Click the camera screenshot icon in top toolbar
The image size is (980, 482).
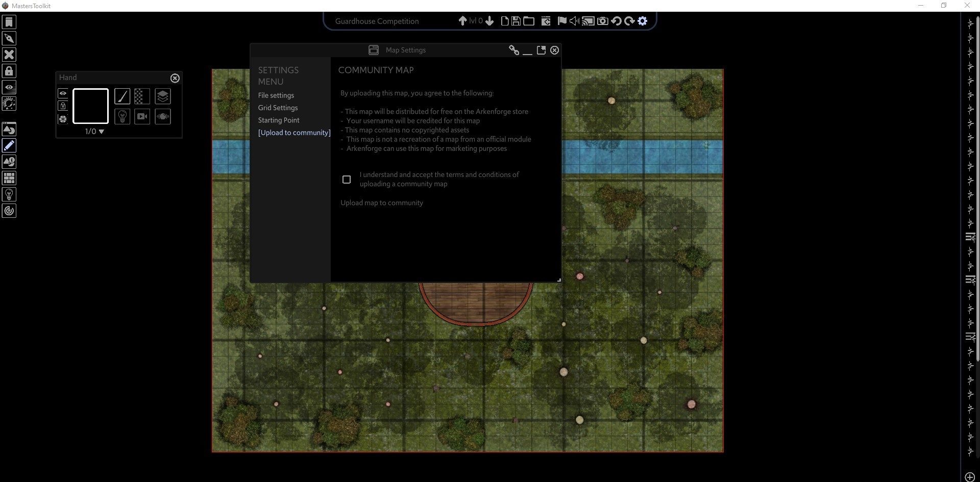[x=602, y=21]
